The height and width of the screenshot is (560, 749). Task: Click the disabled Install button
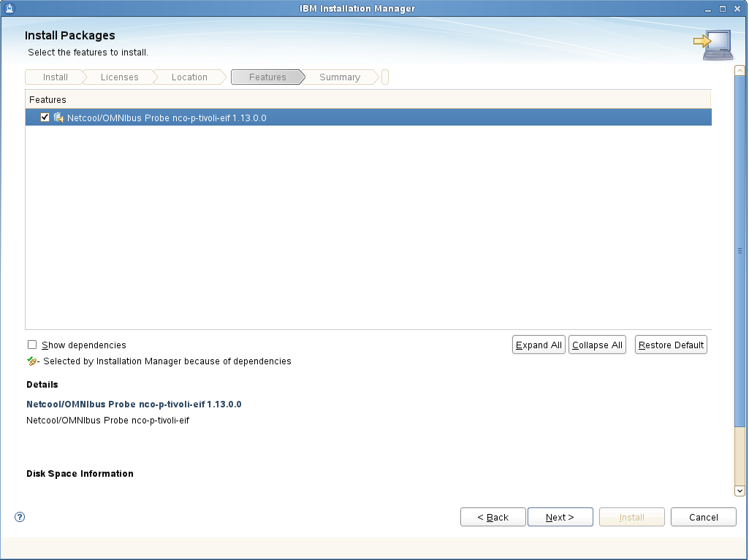click(x=631, y=517)
